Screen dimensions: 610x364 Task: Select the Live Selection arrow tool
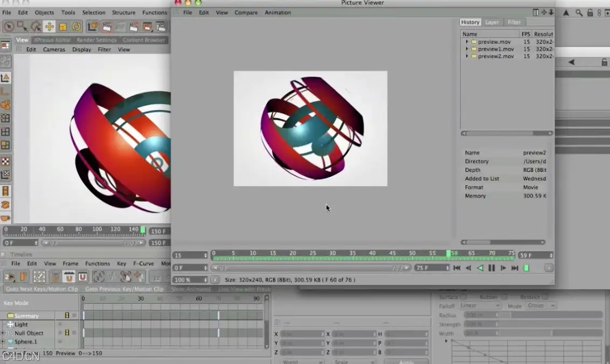9,26
